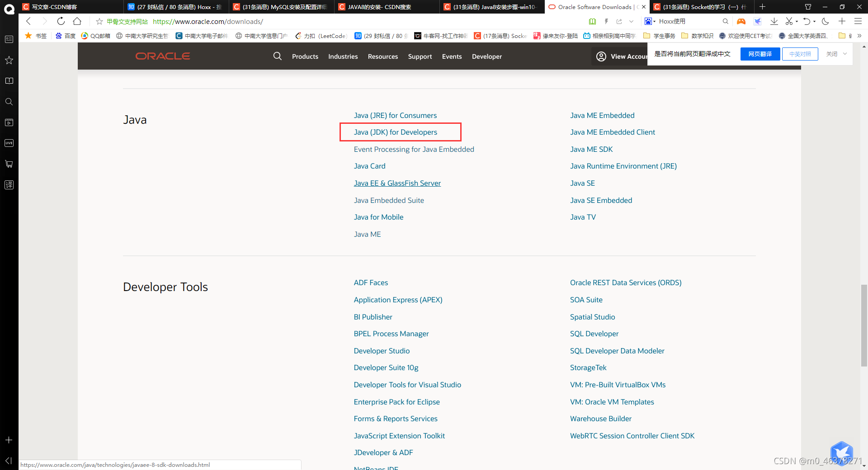Expand the translate popup 关闭 dropdown
The height and width of the screenshot is (470, 868).
[845, 54]
